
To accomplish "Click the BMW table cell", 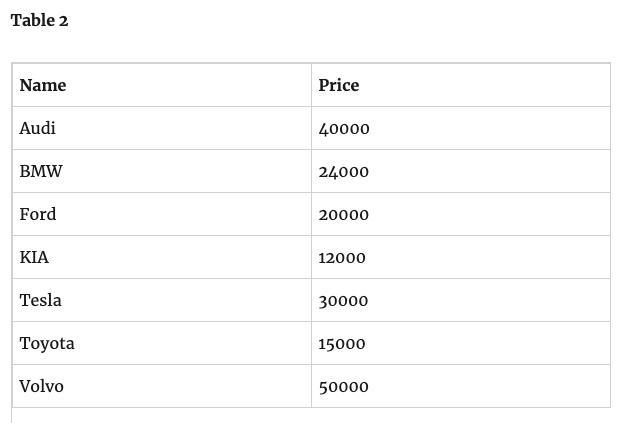I will tap(162, 171).
